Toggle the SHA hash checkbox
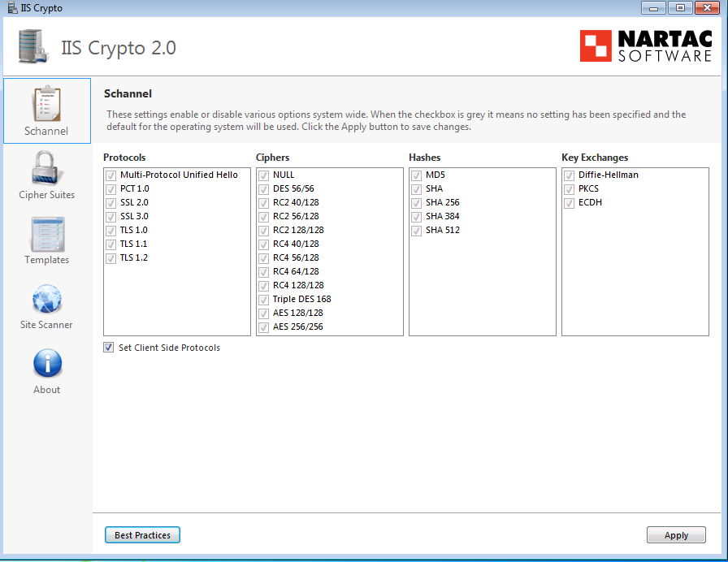The image size is (728, 562). 417,189
